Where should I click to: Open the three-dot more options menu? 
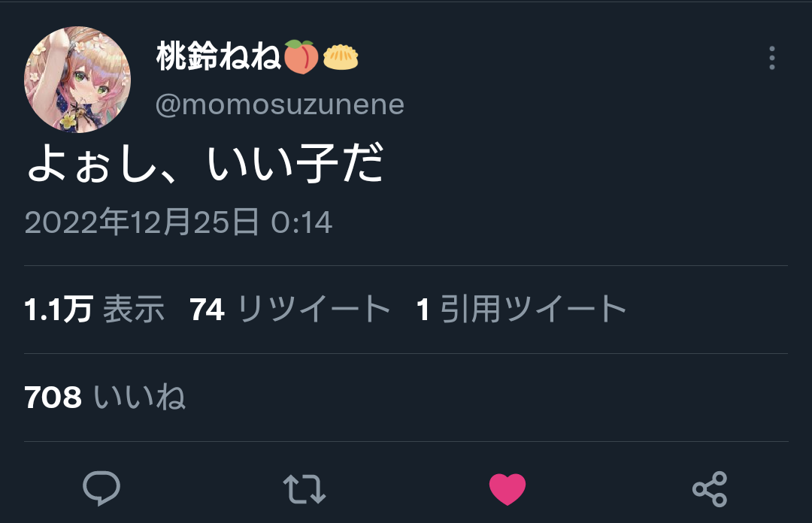pos(771,58)
